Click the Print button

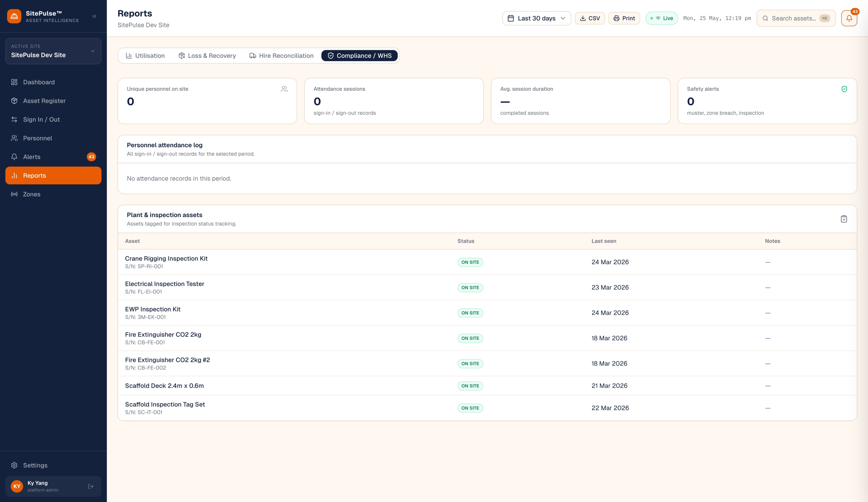(624, 18)
